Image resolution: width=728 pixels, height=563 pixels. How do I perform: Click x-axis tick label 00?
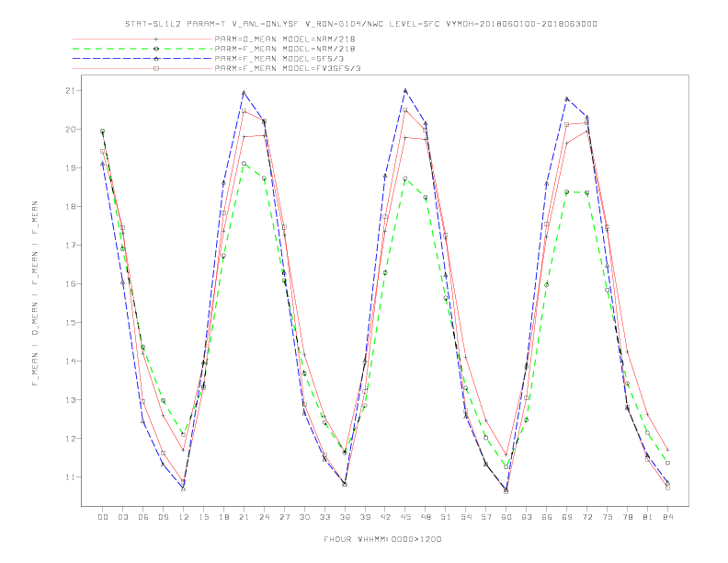(103, 517)
